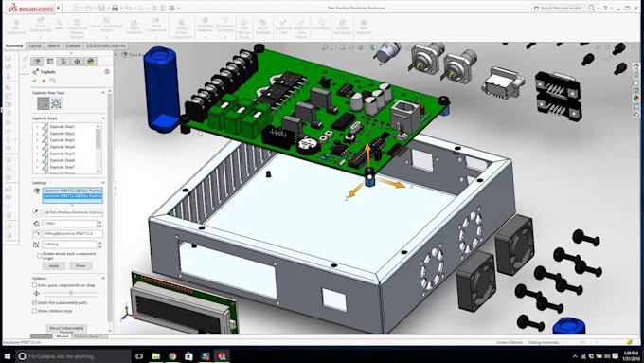
Task: Expand the Explode Step1 tree node
Action: point(37,127)
